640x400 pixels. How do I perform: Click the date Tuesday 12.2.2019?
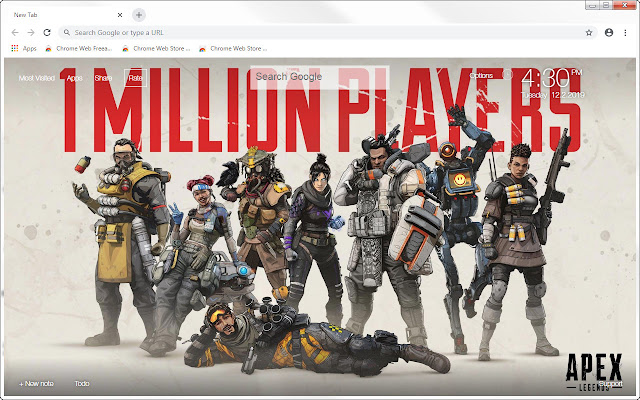(x=553, y=95)
